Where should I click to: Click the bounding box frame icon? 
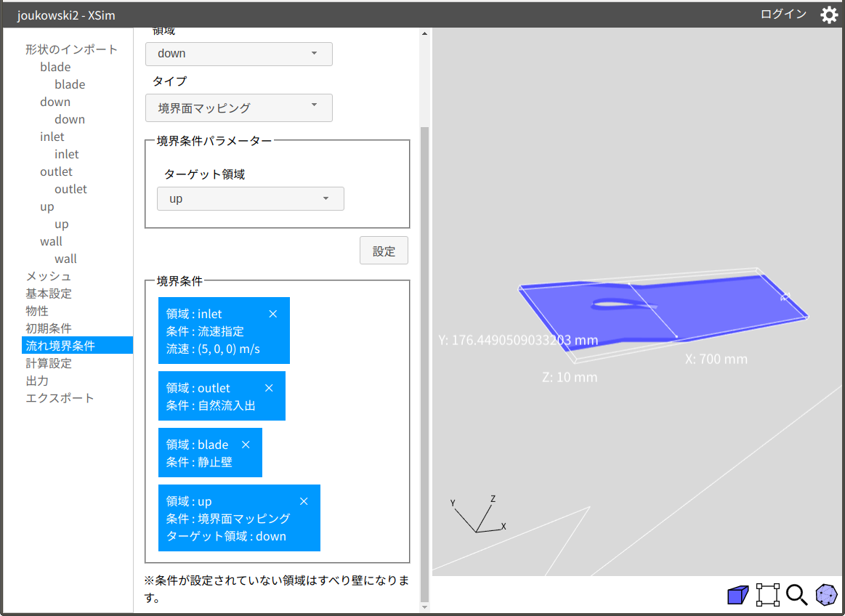[767, 595]
